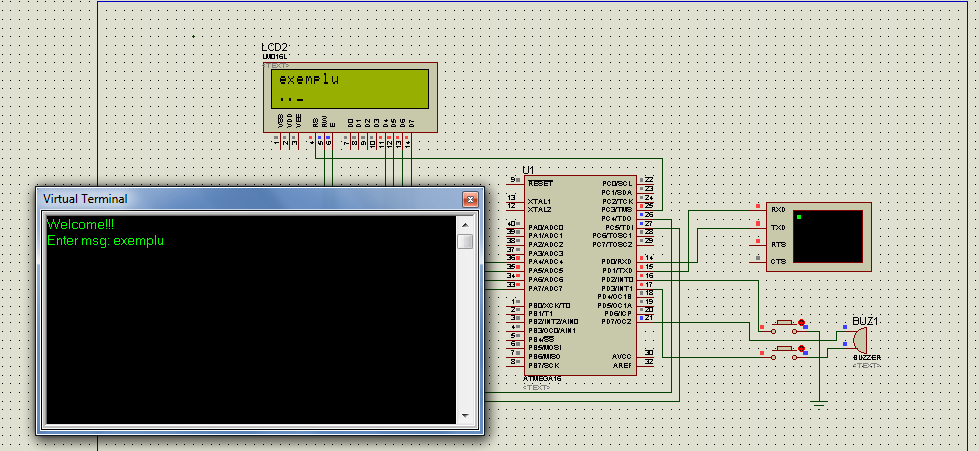
Task: Click the <TEXT> placeholder under BUZZER
Action: [866, 365]
